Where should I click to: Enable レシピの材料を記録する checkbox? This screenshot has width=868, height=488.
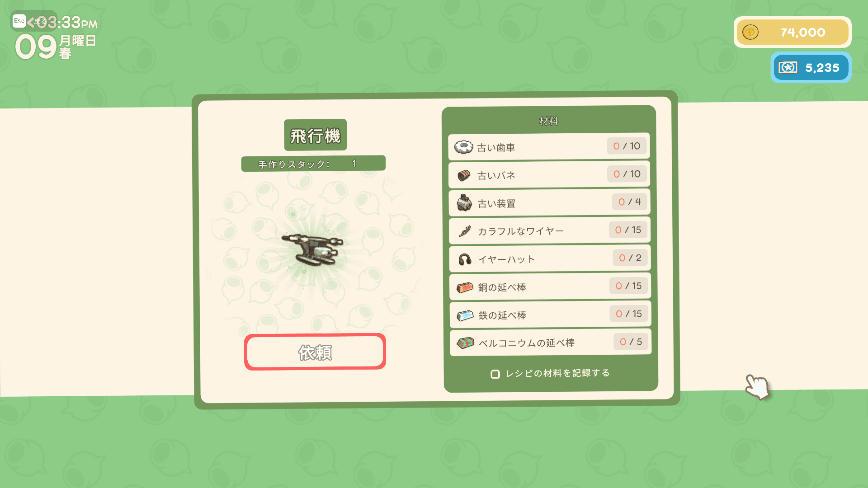(x=495, y=374)
